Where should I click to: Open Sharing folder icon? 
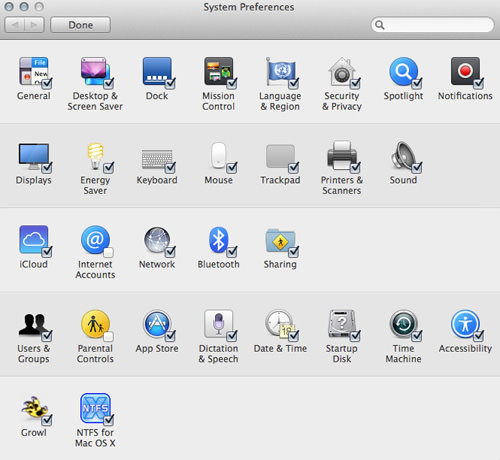[280, 240]
